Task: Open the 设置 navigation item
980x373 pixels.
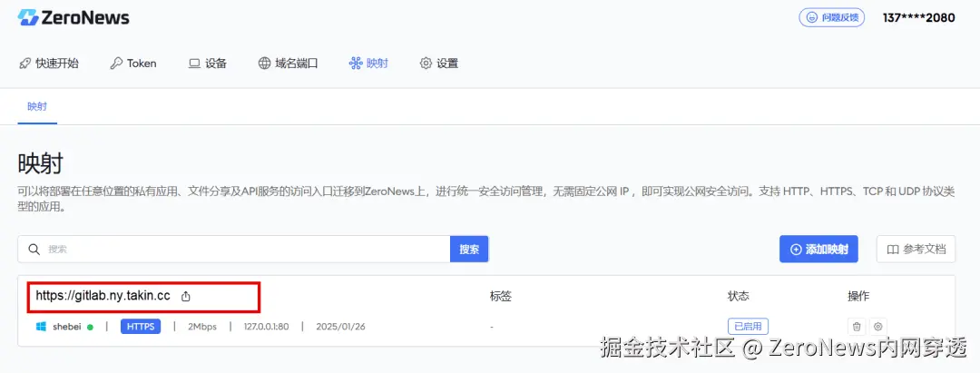Action: [x=439, y=64]
